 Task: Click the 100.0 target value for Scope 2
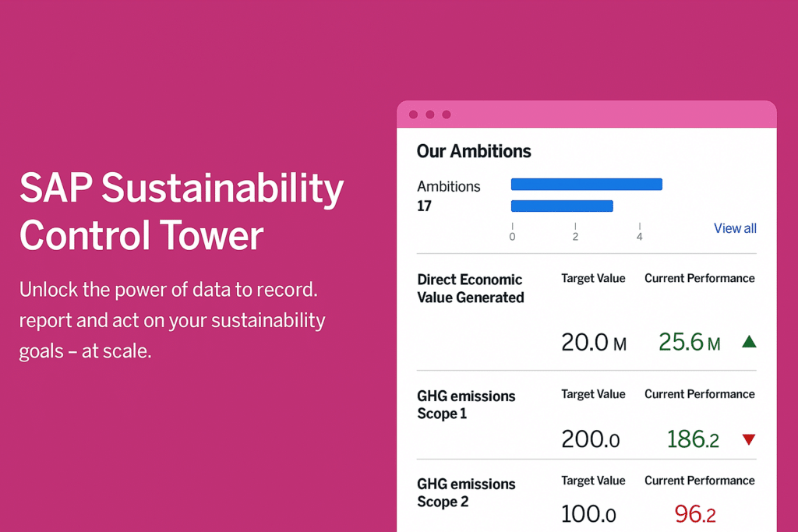point(589,513)
